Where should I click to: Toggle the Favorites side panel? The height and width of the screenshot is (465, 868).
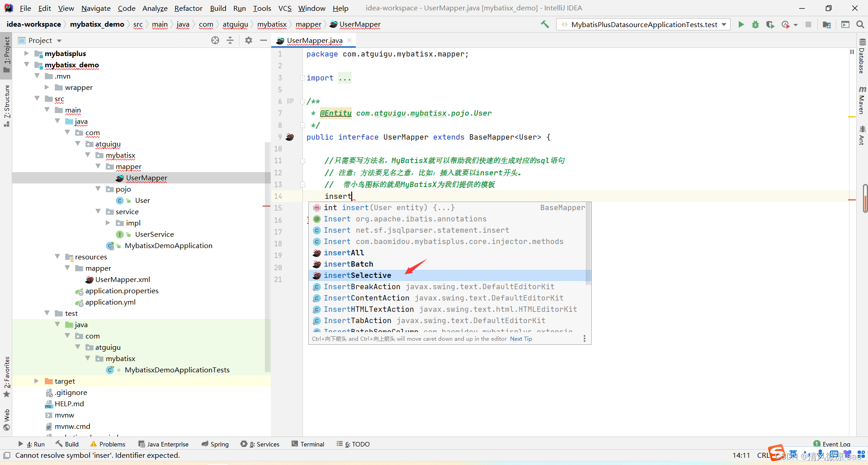pyautogui.click(x=6, y=375)
